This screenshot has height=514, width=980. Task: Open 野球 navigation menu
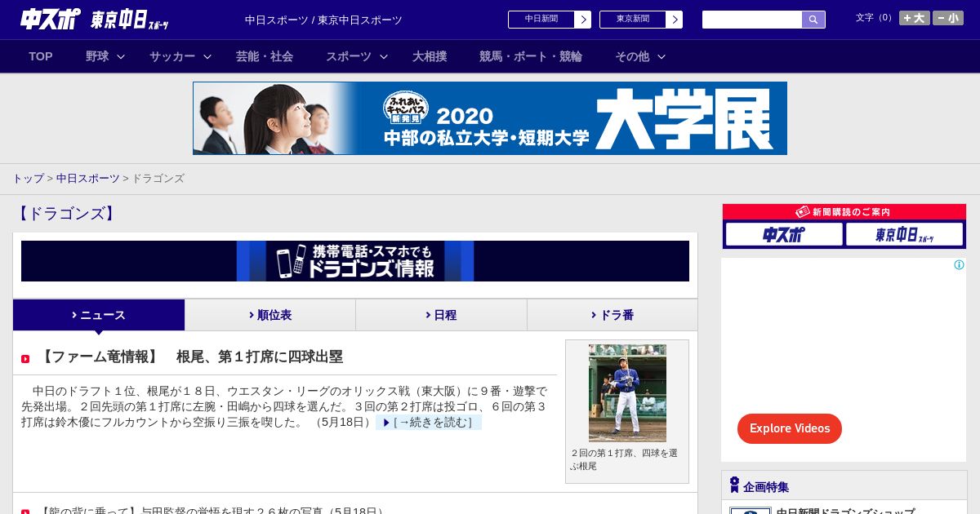tap(97, 56)
